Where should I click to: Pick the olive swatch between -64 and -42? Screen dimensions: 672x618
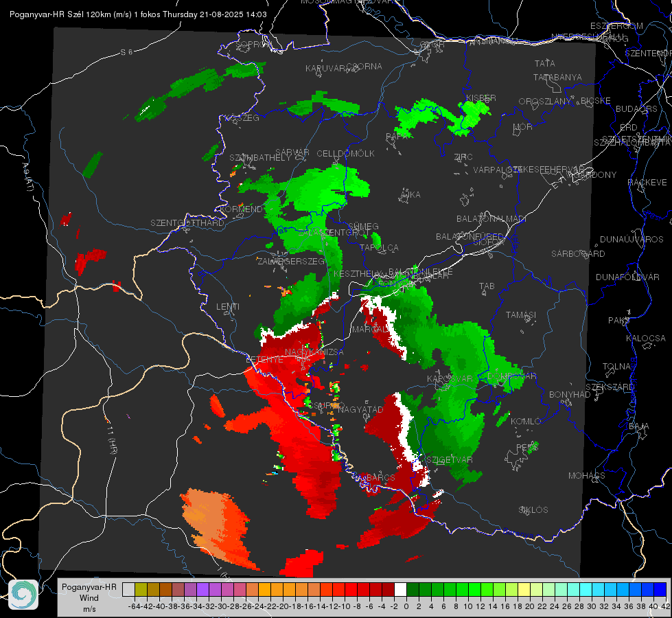(141, 589)
